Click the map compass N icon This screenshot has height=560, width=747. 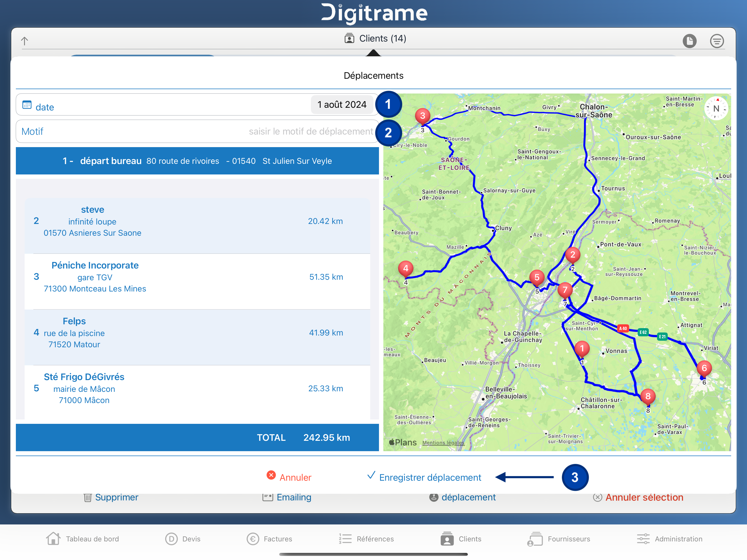tap(716, 109)
